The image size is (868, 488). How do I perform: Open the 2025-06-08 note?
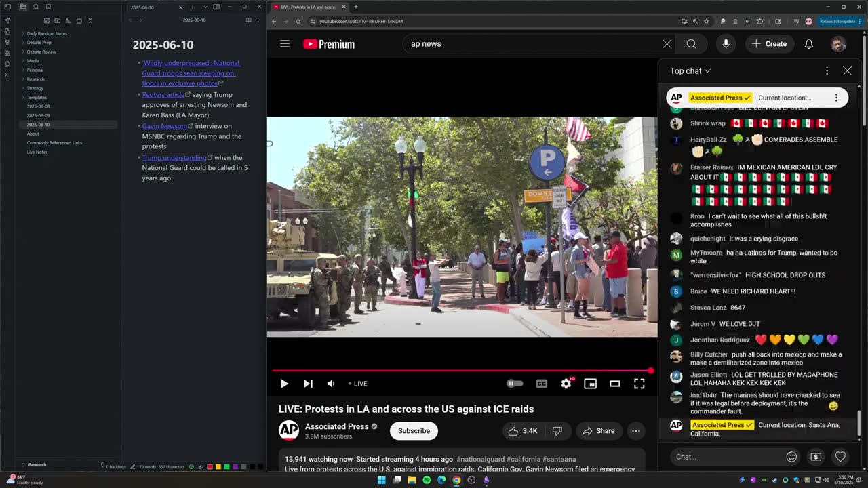point(38,106)
